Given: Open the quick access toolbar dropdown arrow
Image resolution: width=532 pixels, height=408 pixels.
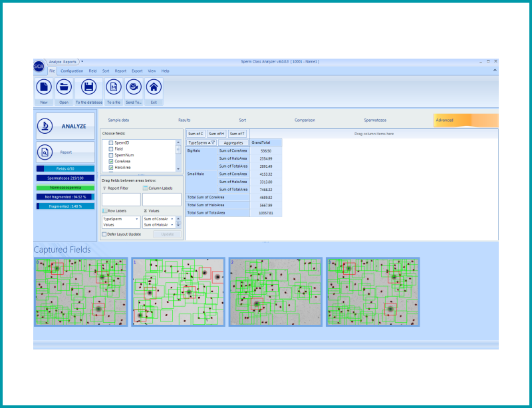Looking at the screenshot, I should coord(82,61).
